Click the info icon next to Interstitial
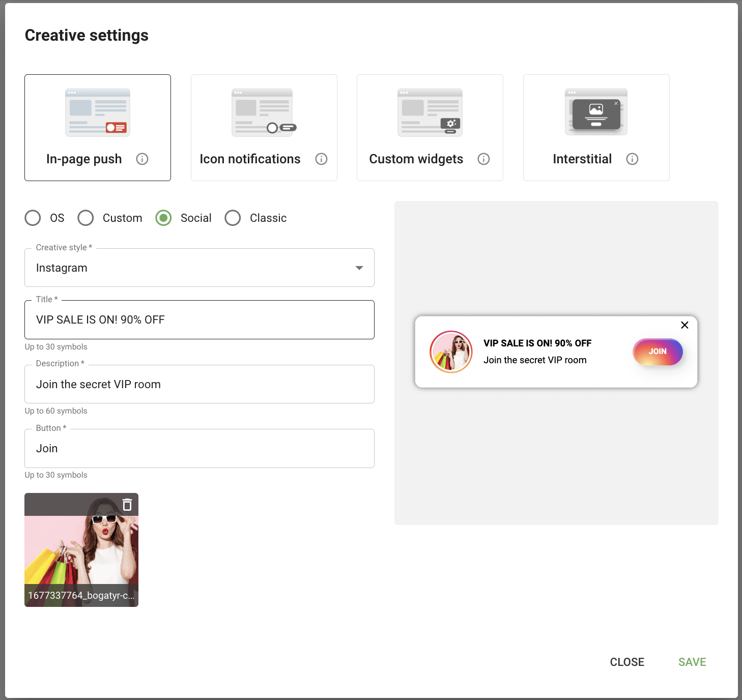The image size is (742, 700). pos(632,159)
